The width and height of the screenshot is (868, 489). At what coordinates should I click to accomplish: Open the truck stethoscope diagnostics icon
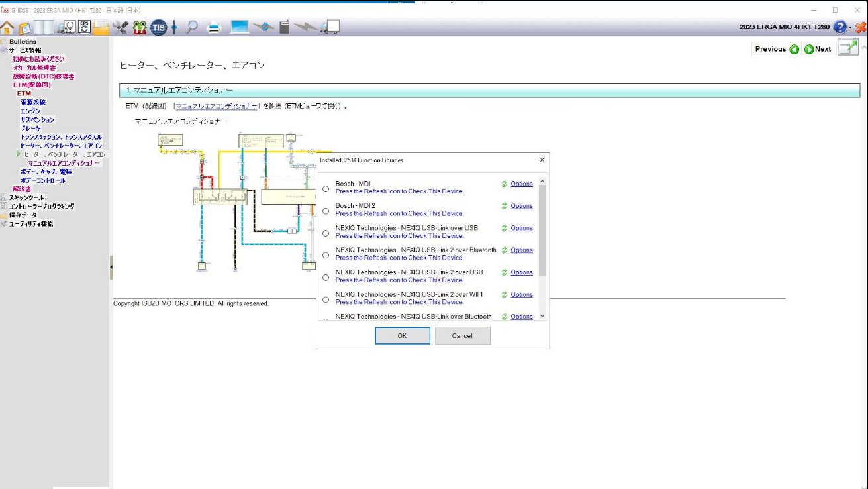pos(67,27)
